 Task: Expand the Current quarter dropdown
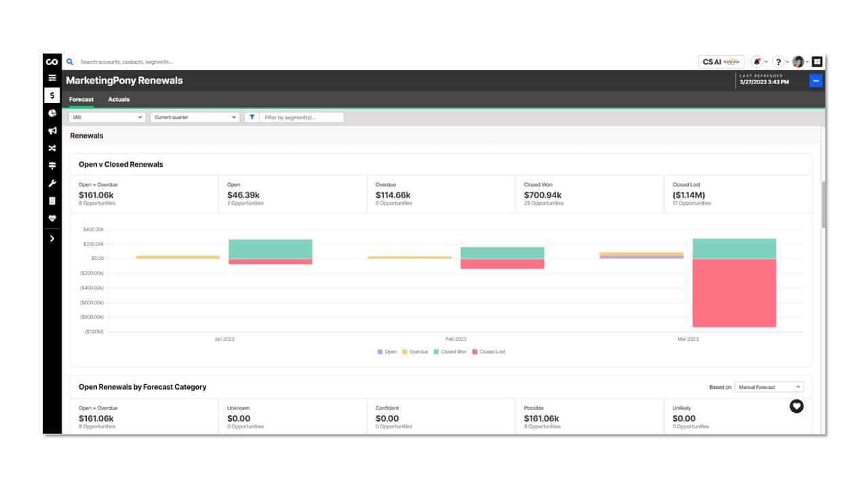coord(193,117)
